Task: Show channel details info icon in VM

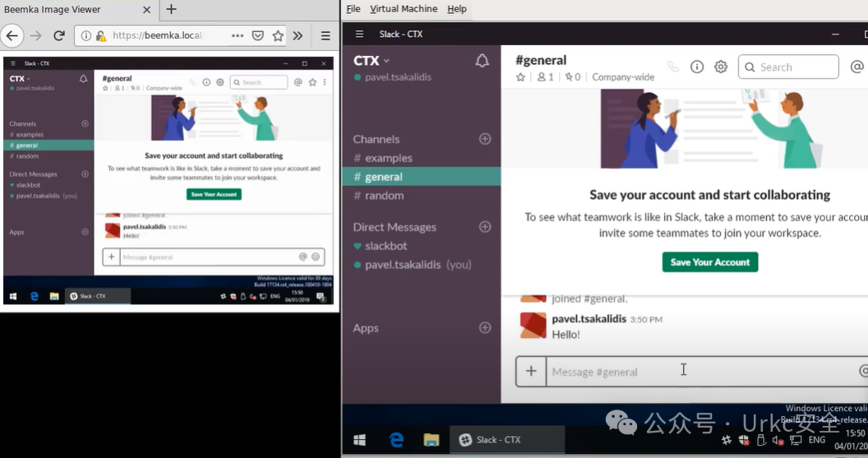Action: 697,67
